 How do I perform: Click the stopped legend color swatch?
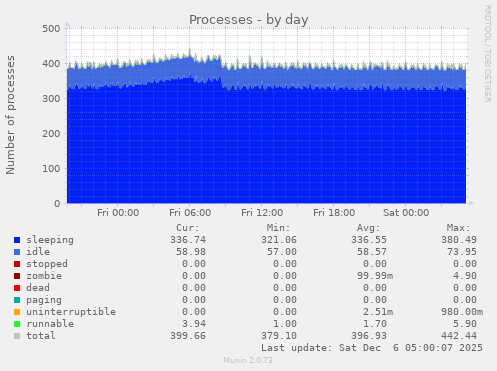[17, 264]
